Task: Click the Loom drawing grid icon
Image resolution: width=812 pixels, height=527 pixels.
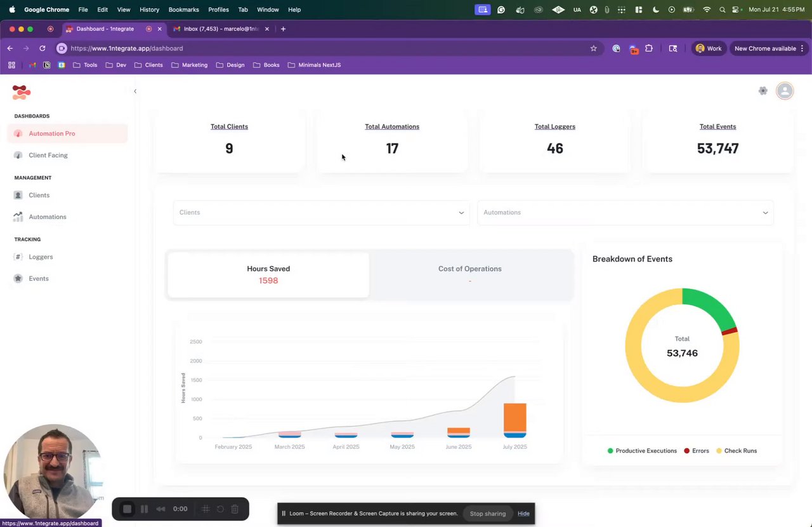Action: coord(206,509)
